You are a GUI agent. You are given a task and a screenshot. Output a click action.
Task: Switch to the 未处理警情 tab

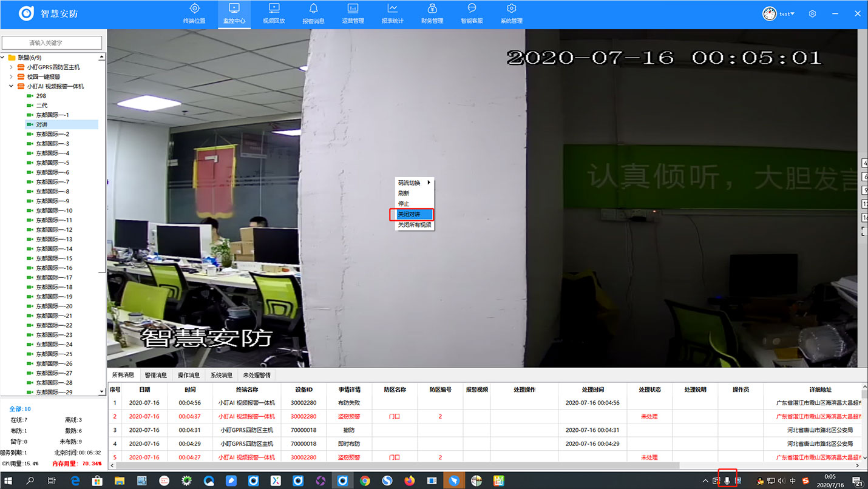(x=257, y=375)
